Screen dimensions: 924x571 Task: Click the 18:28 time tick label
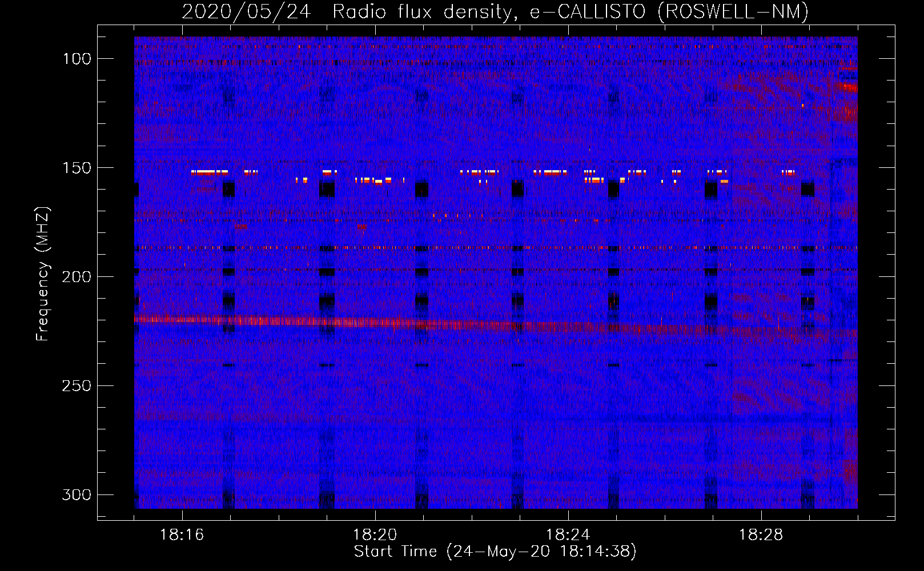pos(761,535)
